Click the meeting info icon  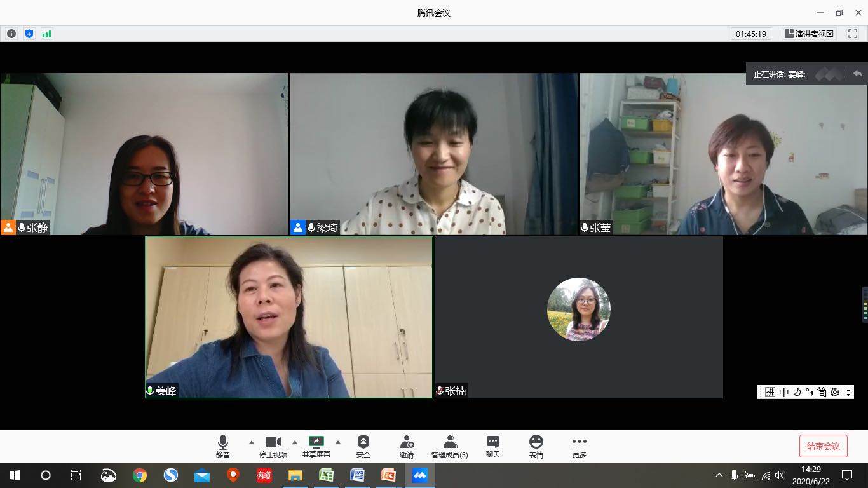[11, 34]
